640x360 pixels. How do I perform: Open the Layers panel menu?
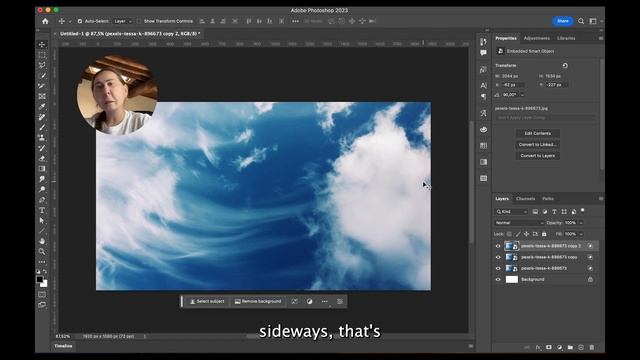[x=600, y=198]
